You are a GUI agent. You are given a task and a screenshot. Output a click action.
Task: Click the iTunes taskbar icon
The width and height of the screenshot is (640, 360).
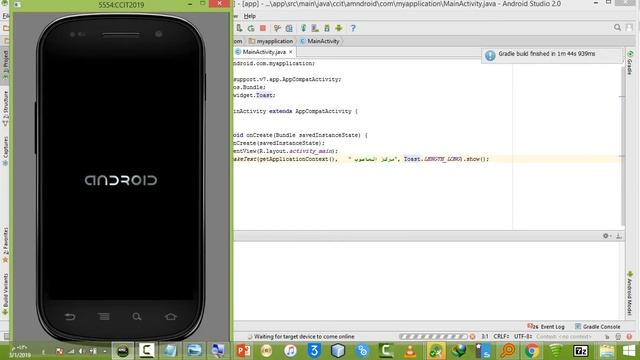point(290,351)
